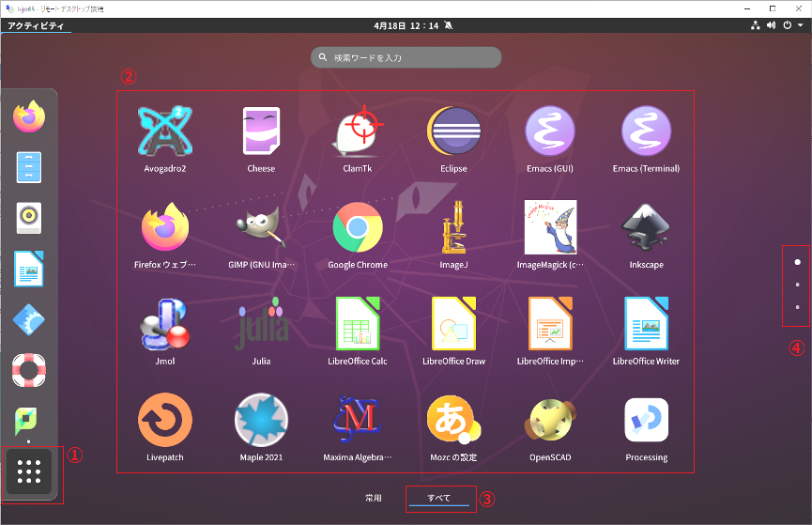Launch Maple 2021

click(261, 420)
